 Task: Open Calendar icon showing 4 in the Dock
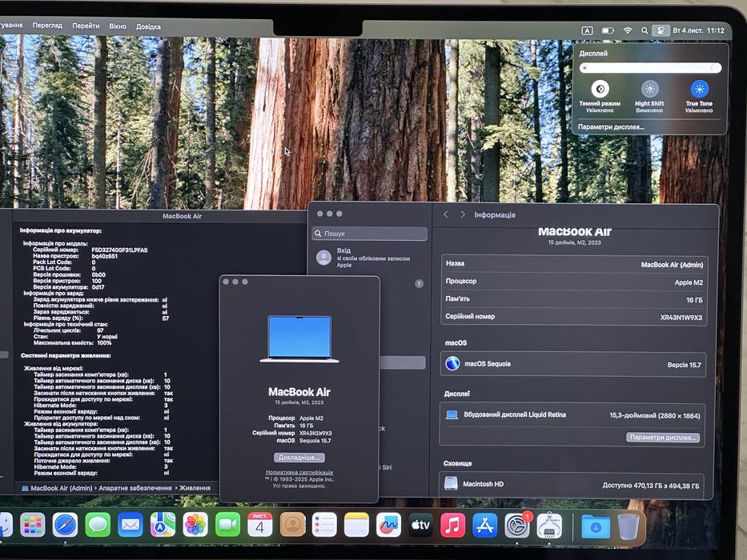tap(260, 526)
